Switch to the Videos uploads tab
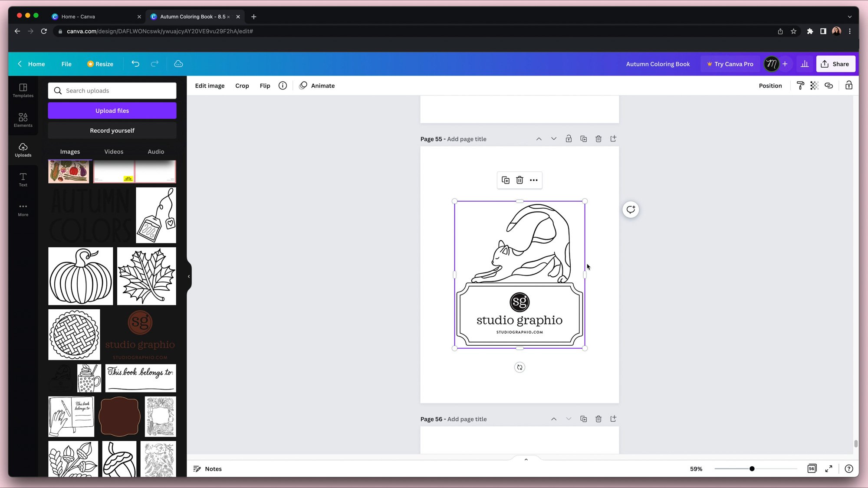The width and height of the screenshot is (868, 488). coord(114,151)
